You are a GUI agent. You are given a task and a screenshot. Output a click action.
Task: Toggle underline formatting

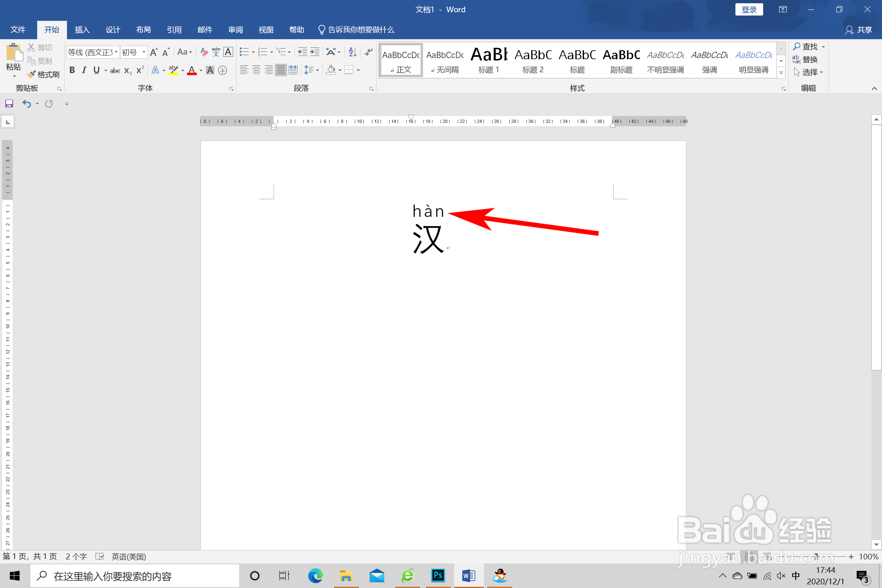coord(96,70)
